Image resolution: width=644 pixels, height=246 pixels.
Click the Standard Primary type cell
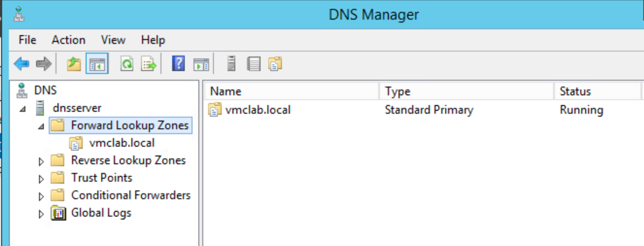tap(429, 110)
